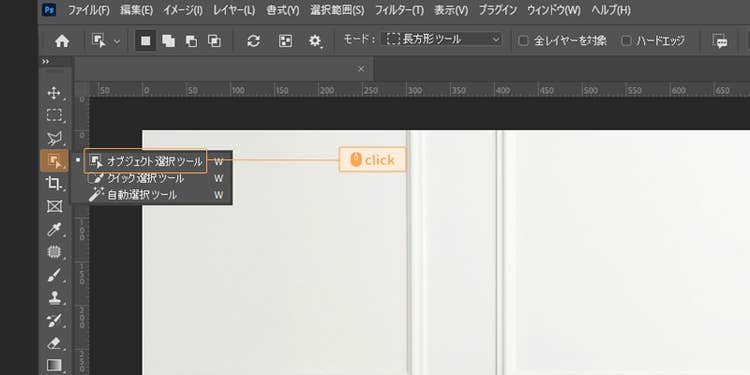The image size is (750, 375).
Task: Select the Frame tool
Action: coord(54,206)
